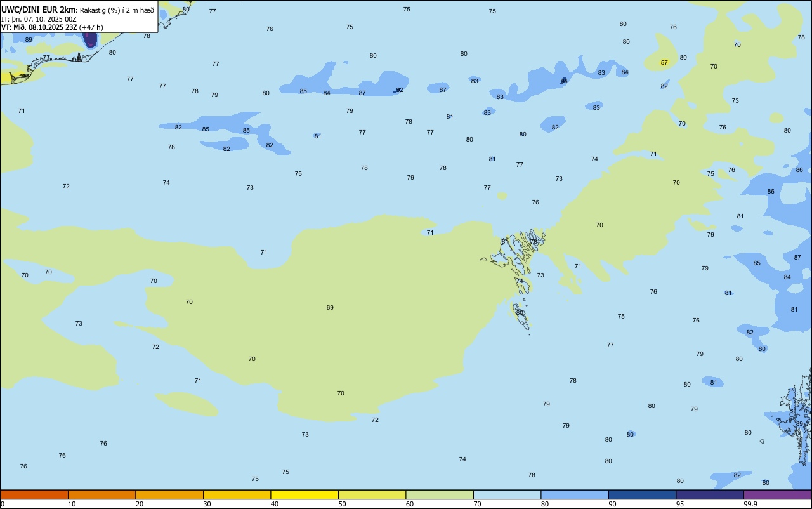The width and height of the screenshot is (812, 509).
Task: Click the 10–20 orange legend swatch
Action: [x=101, y=494]
